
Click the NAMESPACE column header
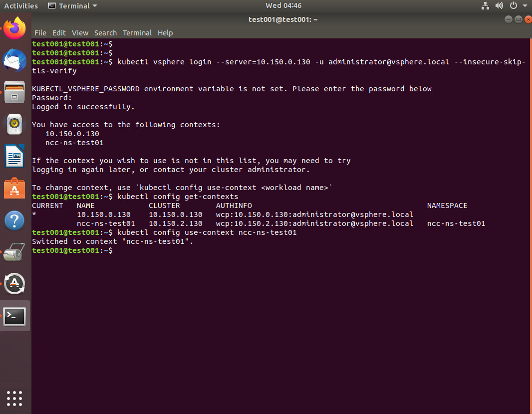[x=447, y=206]
